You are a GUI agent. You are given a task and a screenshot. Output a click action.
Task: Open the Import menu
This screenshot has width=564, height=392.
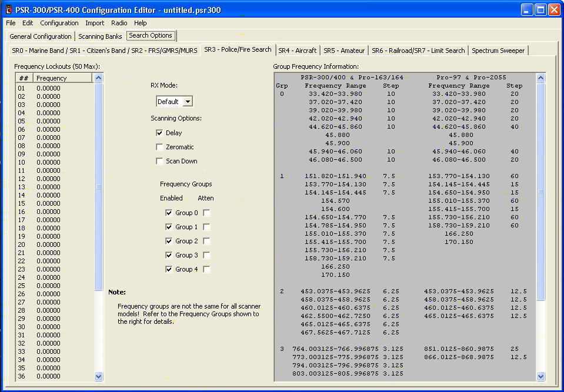[x=95, y=23]
